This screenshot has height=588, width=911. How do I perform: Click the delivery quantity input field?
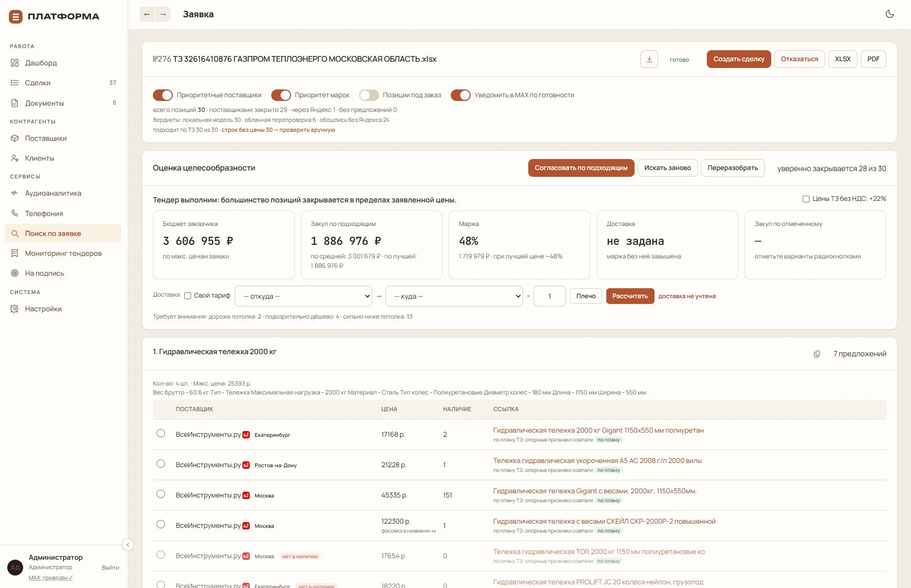[x=550, y=296]
